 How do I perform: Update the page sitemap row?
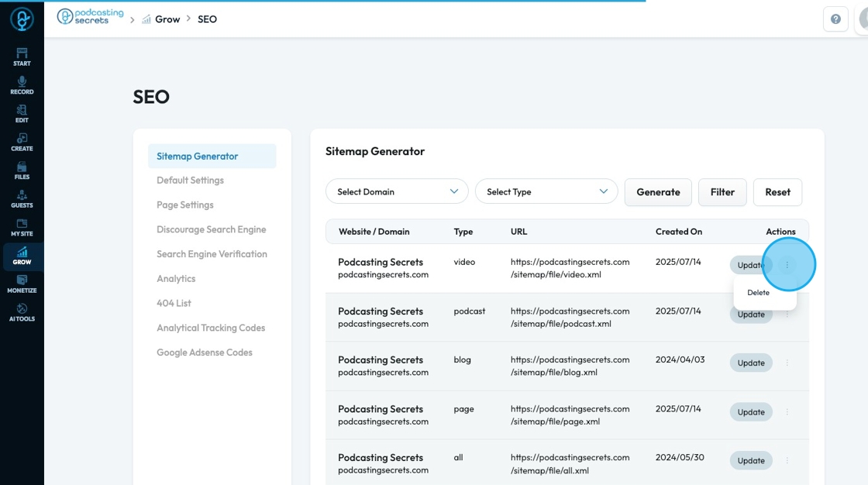coord(751,412)
